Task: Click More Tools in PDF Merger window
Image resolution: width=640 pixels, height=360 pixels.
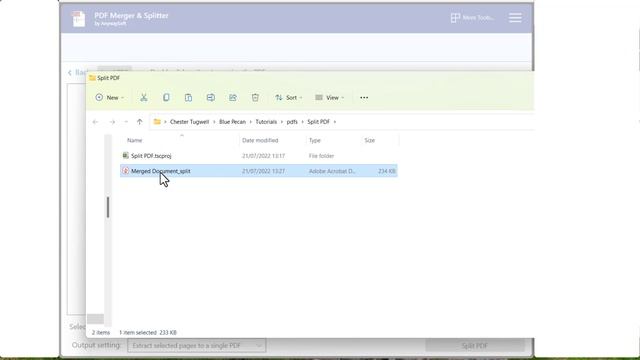Action: click(472, 18)
